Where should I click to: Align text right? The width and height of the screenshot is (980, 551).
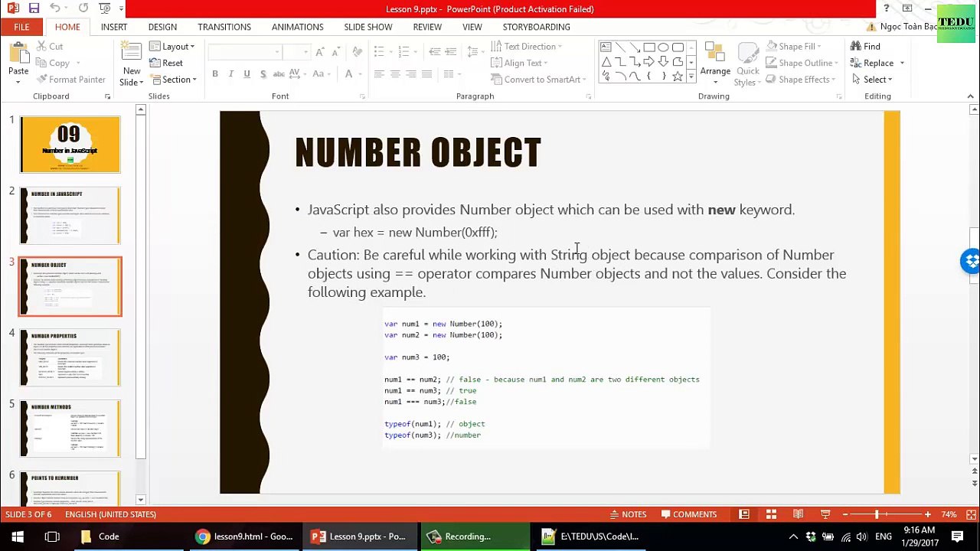[411, 74]
